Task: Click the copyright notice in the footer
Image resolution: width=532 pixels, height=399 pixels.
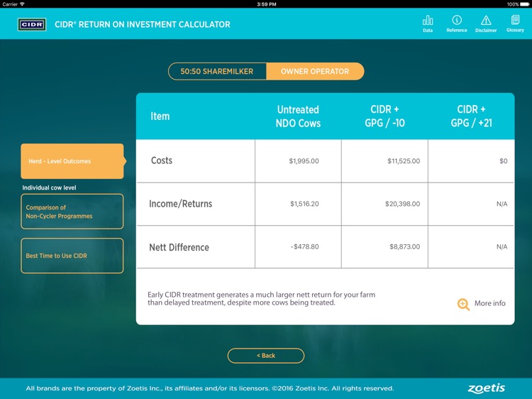Action: 210,388
